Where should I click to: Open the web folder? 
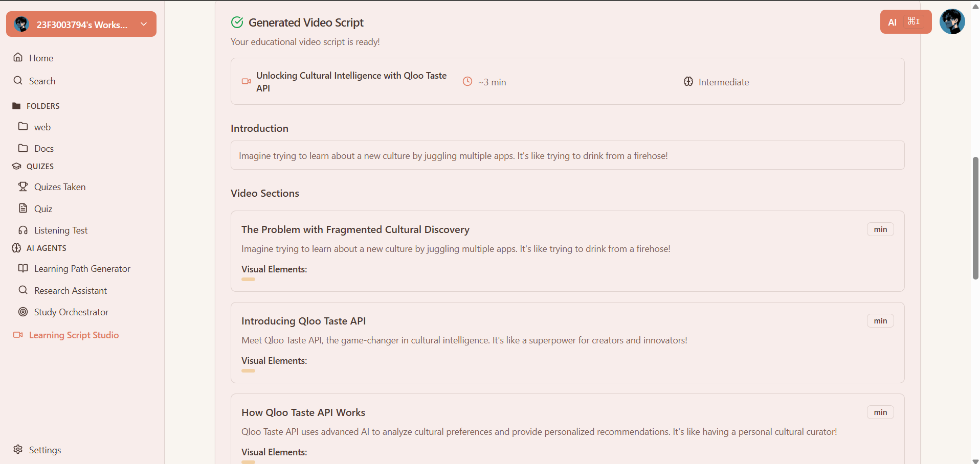[x=42, y=127]
